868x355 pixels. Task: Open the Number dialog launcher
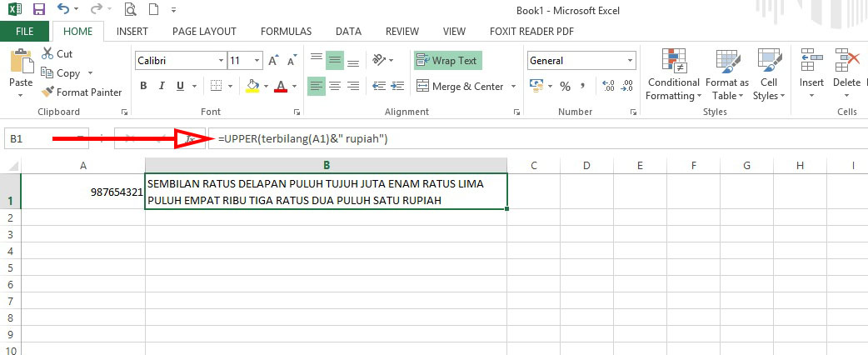633,112
